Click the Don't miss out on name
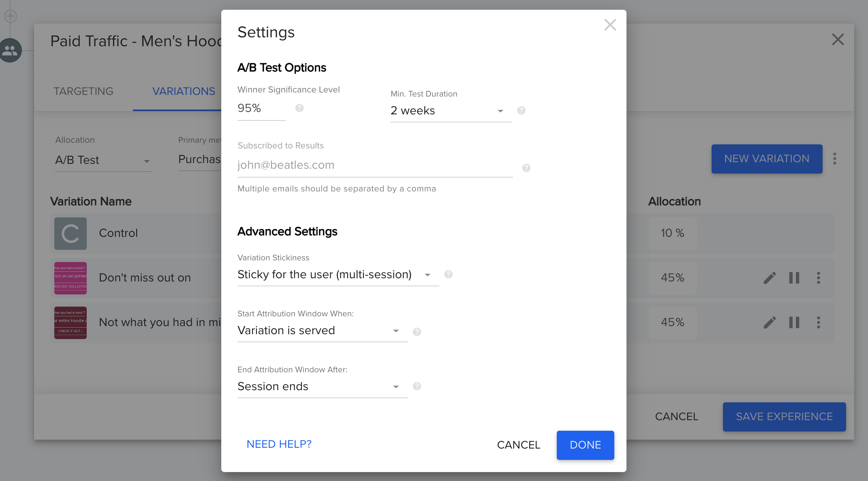868x481 pixels. 145,278
